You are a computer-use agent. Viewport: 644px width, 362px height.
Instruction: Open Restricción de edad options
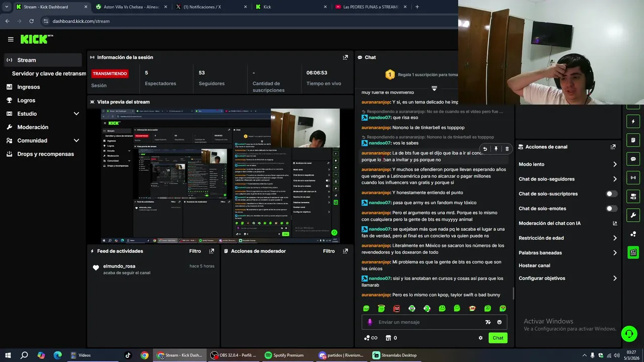pyautogui.click(x=568, y=238)
